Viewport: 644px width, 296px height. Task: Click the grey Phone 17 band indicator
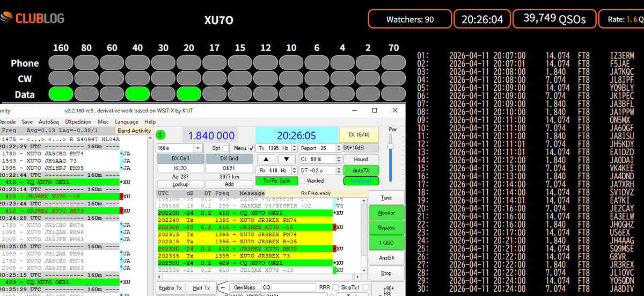214,63
